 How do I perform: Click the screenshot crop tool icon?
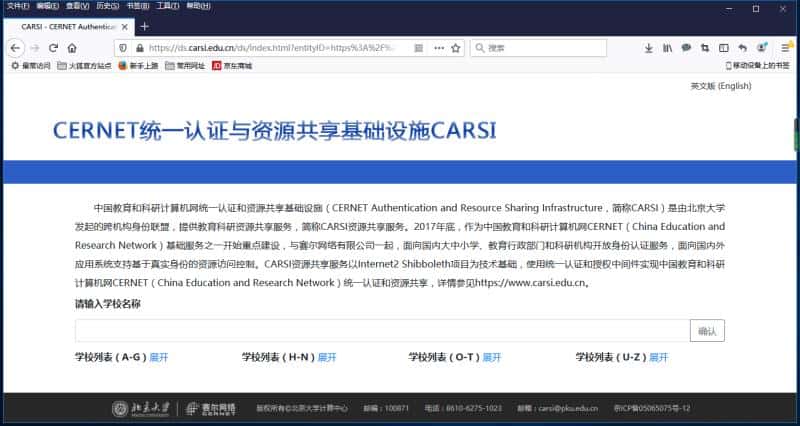click(705, 48)
